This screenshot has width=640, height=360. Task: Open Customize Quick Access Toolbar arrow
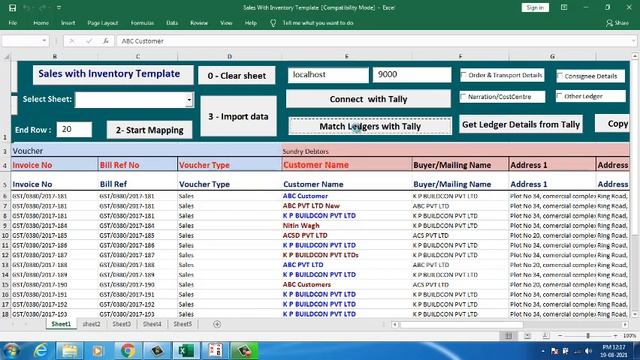(59, 8)
